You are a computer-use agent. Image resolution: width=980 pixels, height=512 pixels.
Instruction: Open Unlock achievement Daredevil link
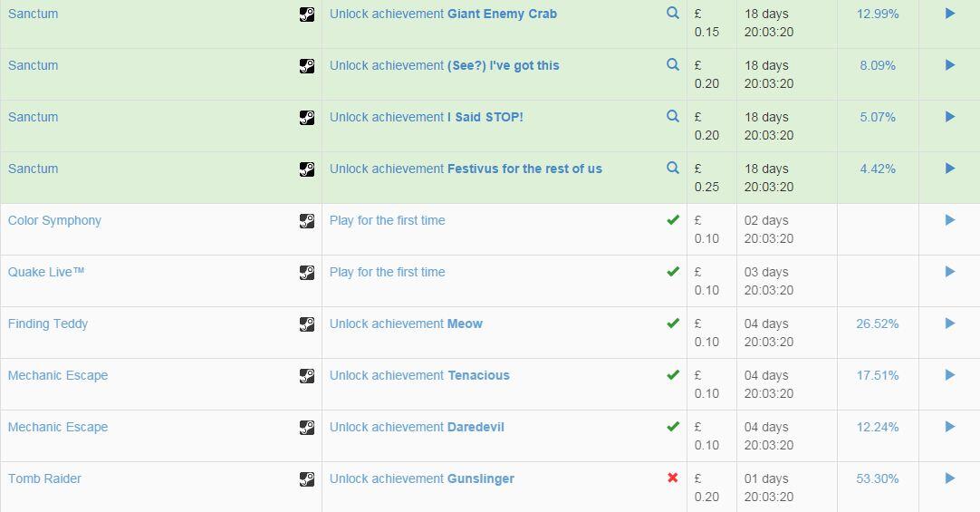(417, 427)
